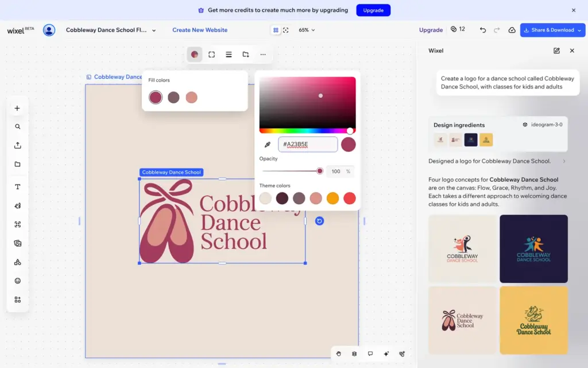588x368 pixels.
Task: Open the 65% zoom dropdown
Action: (307, 30)
